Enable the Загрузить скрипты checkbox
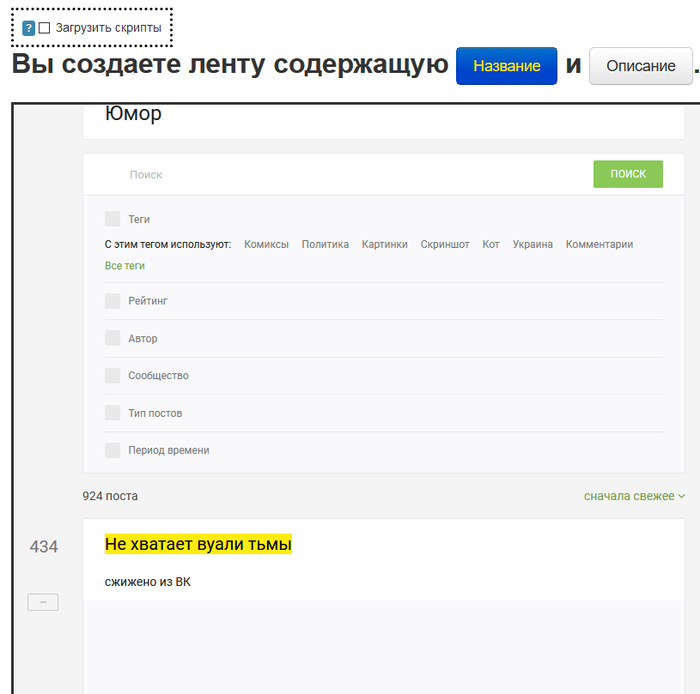This screenshot has height=694, width=700. 44,28
